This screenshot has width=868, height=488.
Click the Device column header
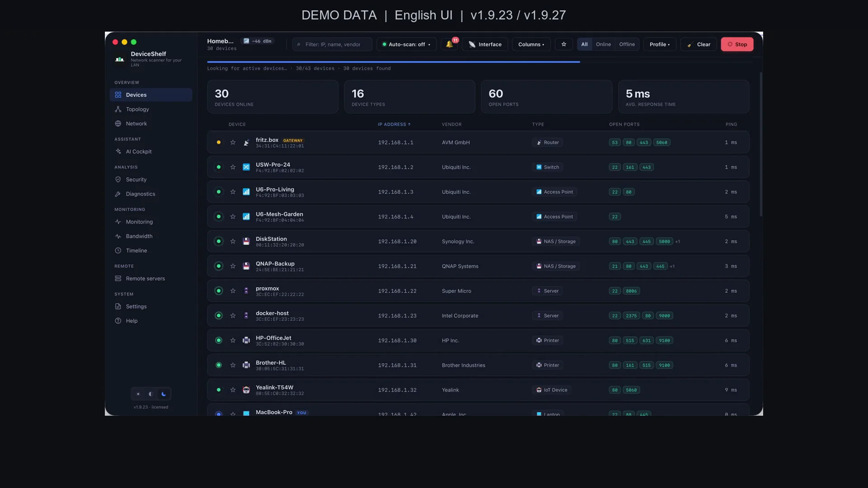(x=237, y=124)
